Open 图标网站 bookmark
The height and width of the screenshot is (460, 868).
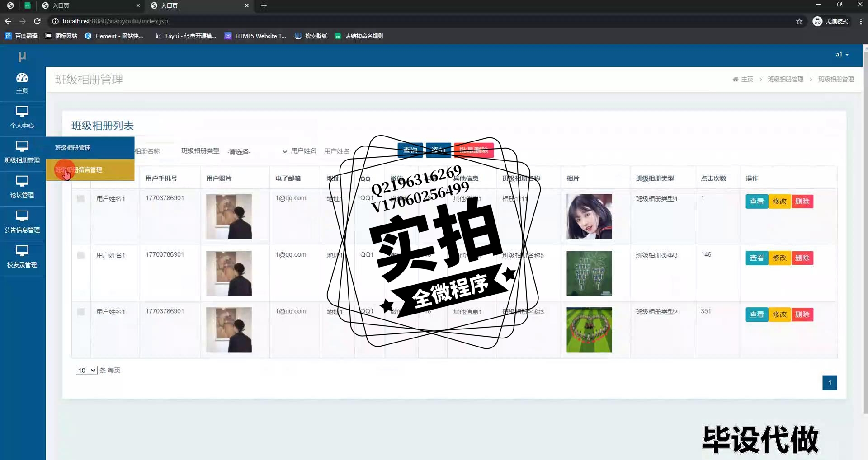click(x=61, y=36)
